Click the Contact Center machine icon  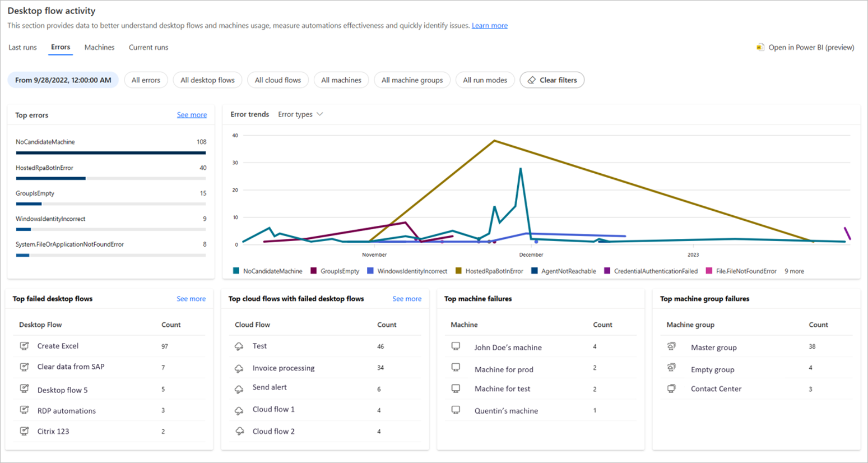coord(671,388)
